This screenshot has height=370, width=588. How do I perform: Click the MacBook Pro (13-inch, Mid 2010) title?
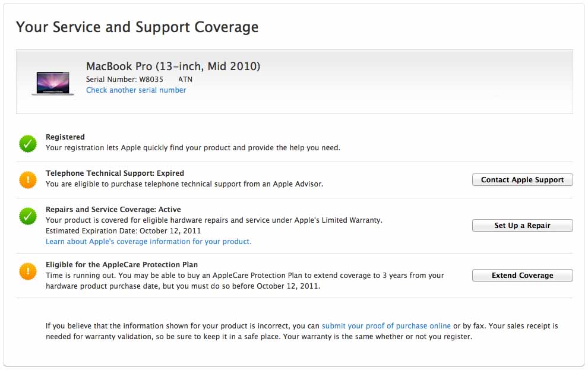pyautogui.click(x=173, y=66)
